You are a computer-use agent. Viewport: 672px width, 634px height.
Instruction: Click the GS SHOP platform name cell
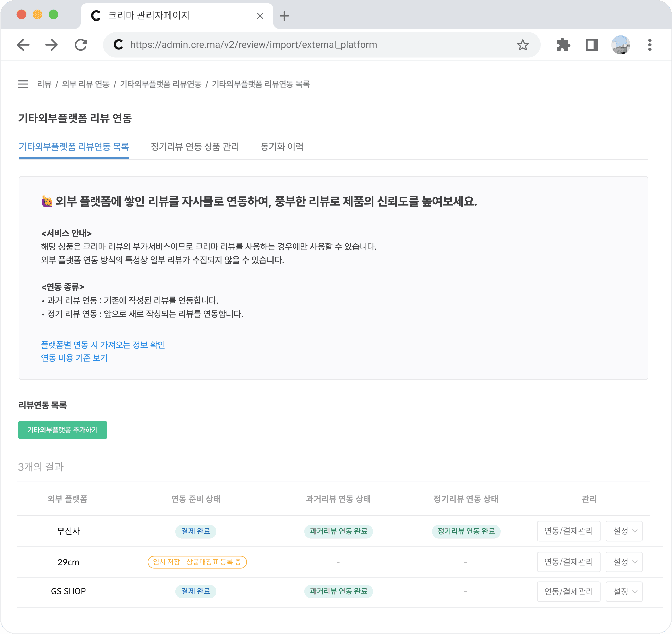(68, 591)
